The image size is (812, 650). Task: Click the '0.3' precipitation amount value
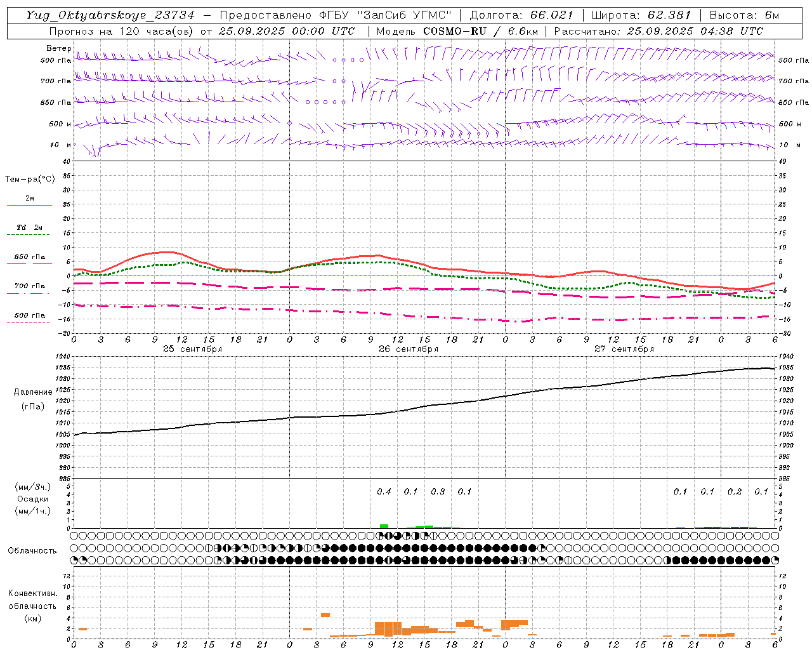pos(438,491)
